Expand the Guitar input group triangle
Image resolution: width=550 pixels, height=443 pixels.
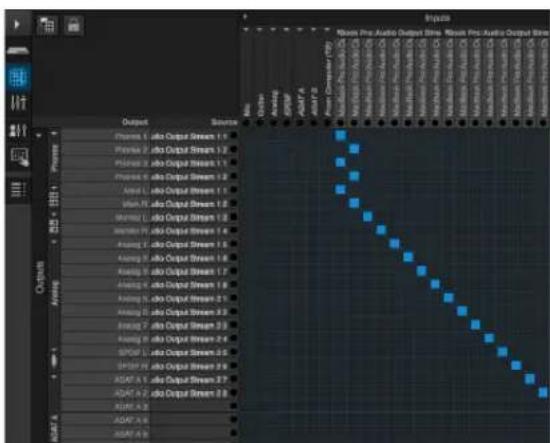260,30
